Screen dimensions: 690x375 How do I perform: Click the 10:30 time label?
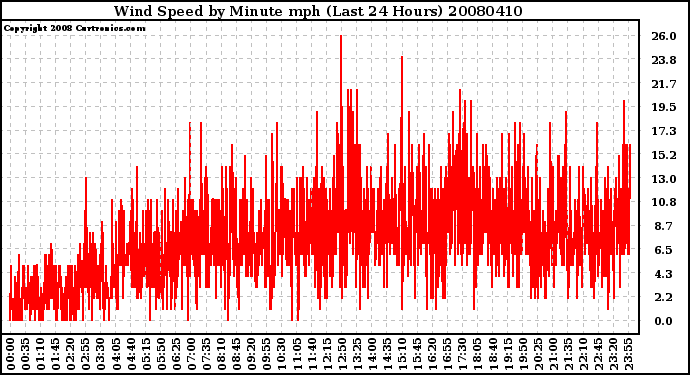pos(282,354)
